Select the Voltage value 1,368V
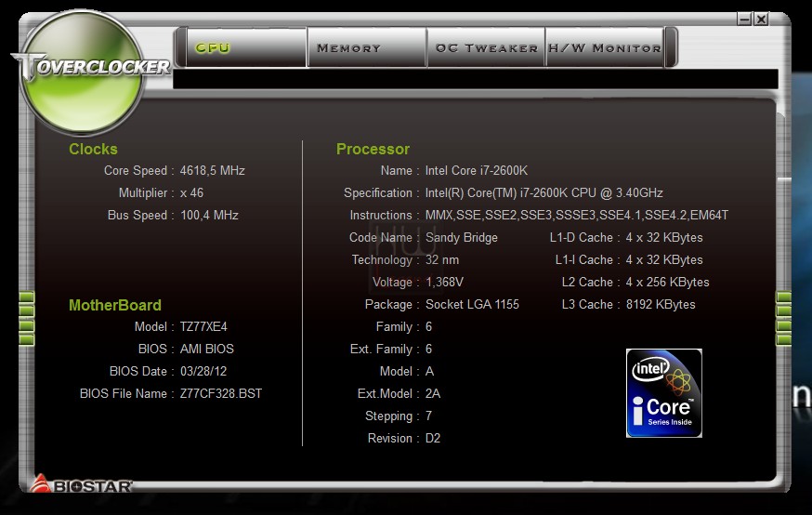The width and height of the screenshot is (812, 515). pos(444,282)
